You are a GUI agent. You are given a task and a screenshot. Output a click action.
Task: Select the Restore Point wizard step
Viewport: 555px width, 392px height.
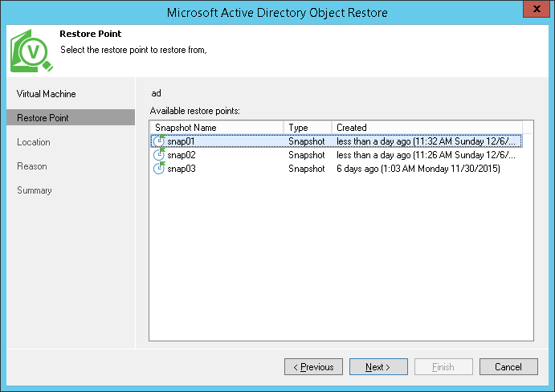click(43, 118)
